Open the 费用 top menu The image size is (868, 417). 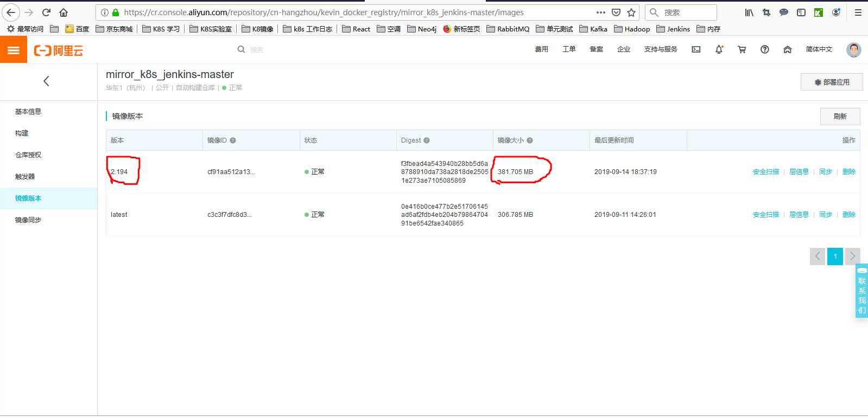(x=541, y=49)
